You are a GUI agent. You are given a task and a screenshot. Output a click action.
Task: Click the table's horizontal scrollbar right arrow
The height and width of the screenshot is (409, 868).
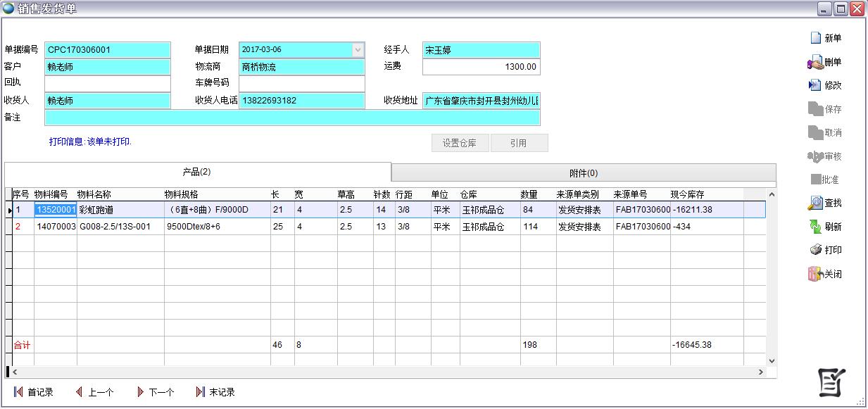761,372
